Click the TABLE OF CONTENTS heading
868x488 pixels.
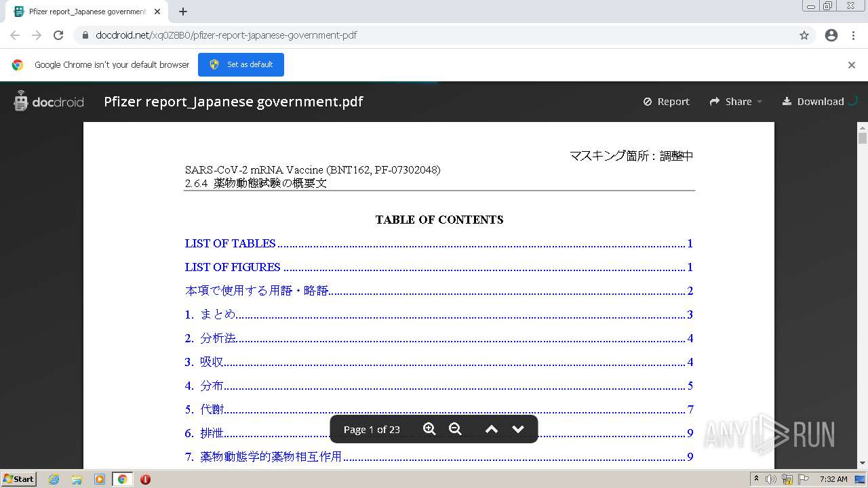[x=439, y=220]
